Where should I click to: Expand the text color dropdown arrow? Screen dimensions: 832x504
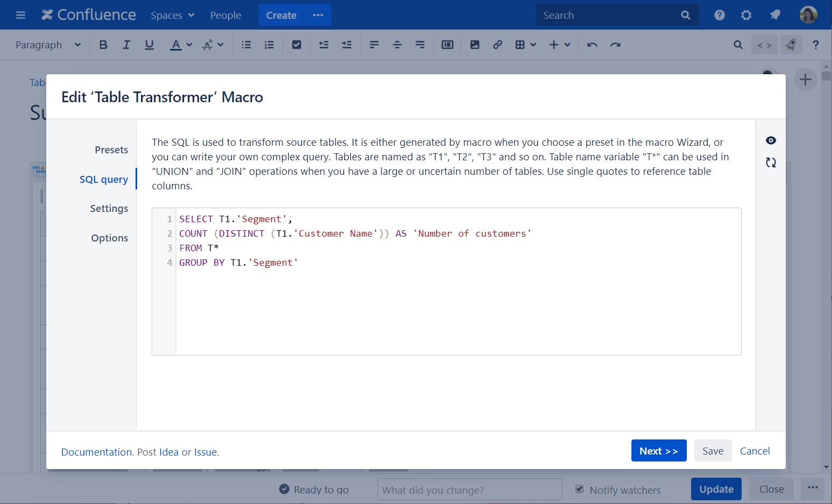point(189,45)
